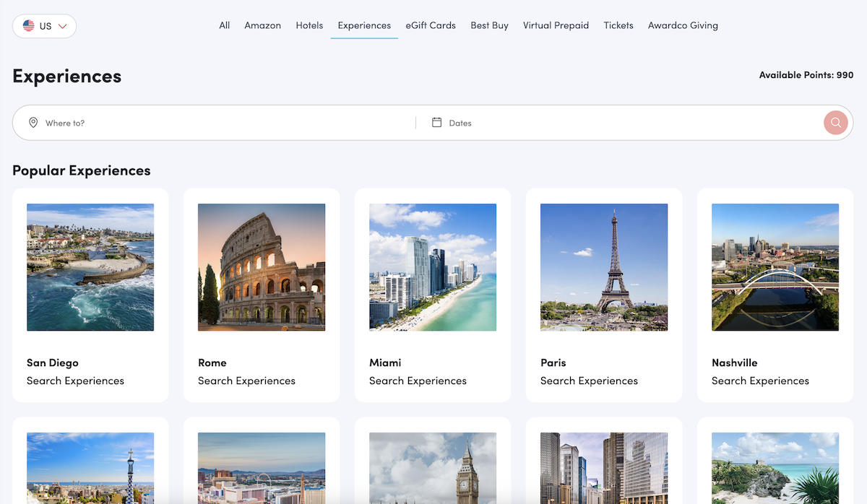
Task: Expand the US country dropdown arrow
Action: 63,26
